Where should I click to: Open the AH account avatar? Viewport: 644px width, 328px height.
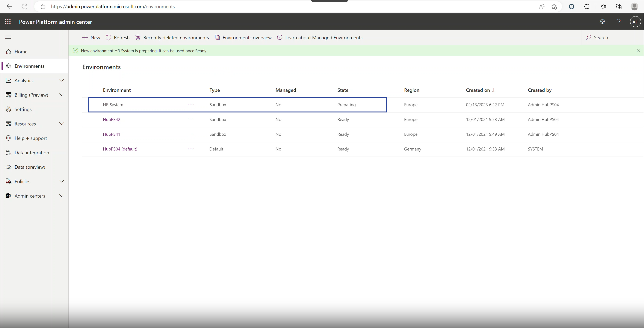(x=635, y=22)
